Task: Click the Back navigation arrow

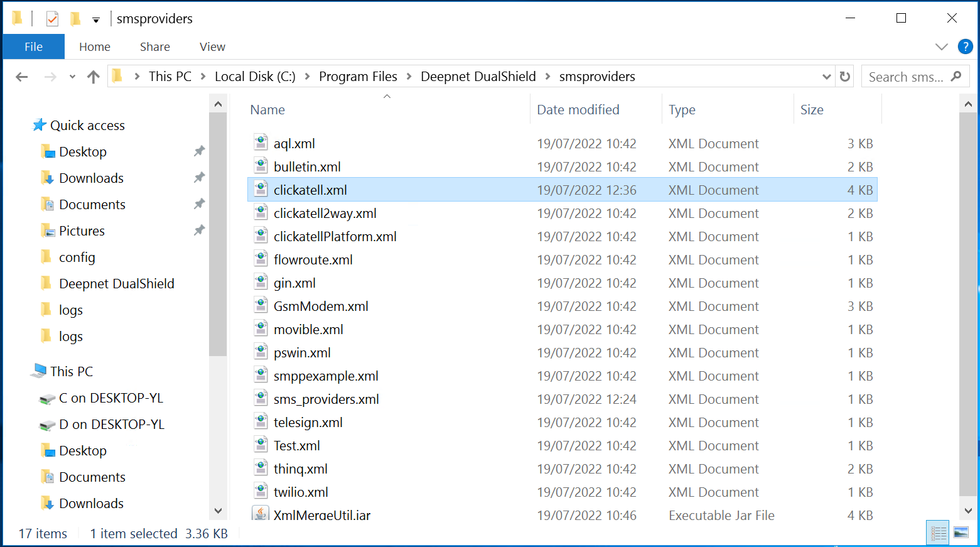Action: [22, 77]
